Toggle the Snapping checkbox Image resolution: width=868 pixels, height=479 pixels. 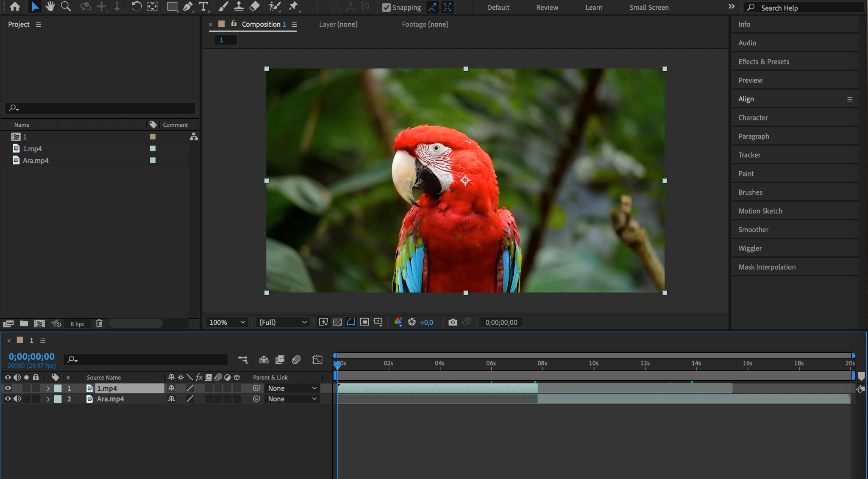point(386,7)
